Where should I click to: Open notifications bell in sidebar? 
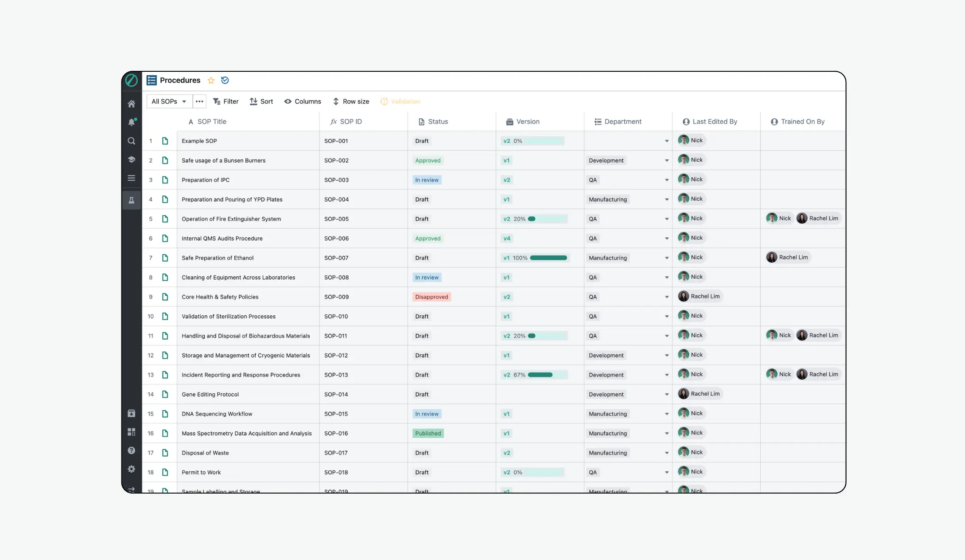click(131, 122)
